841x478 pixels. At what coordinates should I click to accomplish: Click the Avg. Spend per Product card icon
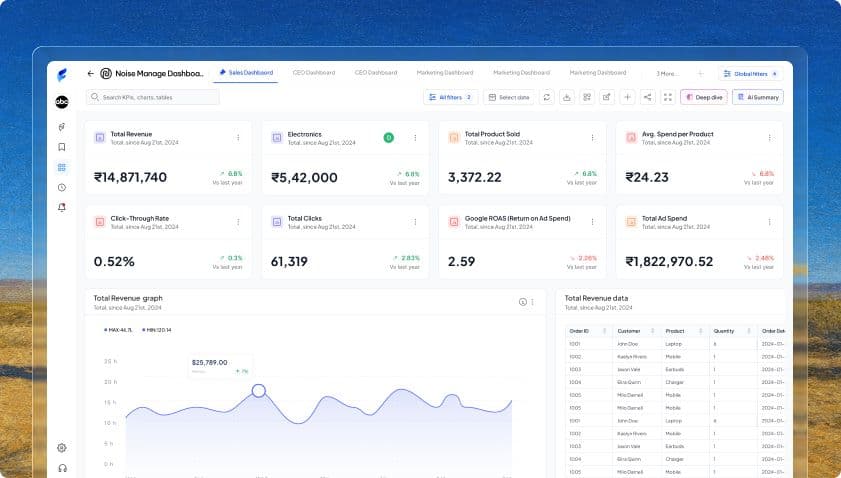coord(631,137)
